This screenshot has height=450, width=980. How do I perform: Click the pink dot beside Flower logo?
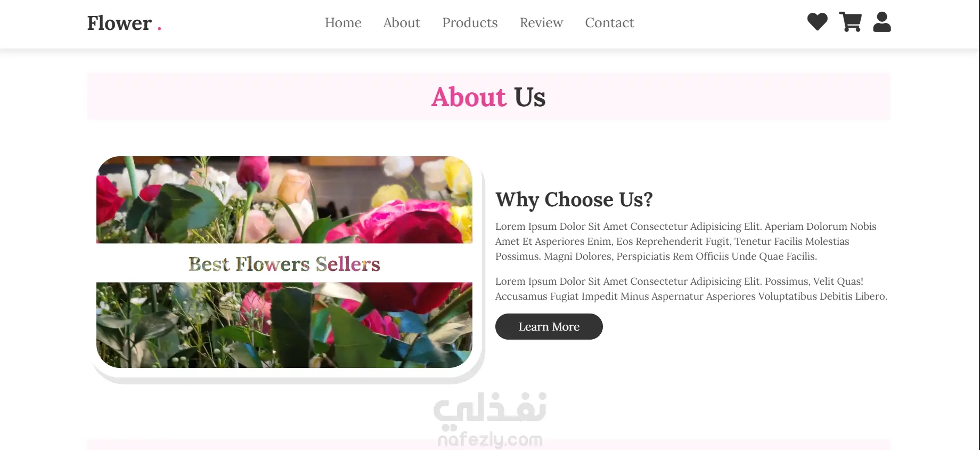coord(159,28)
